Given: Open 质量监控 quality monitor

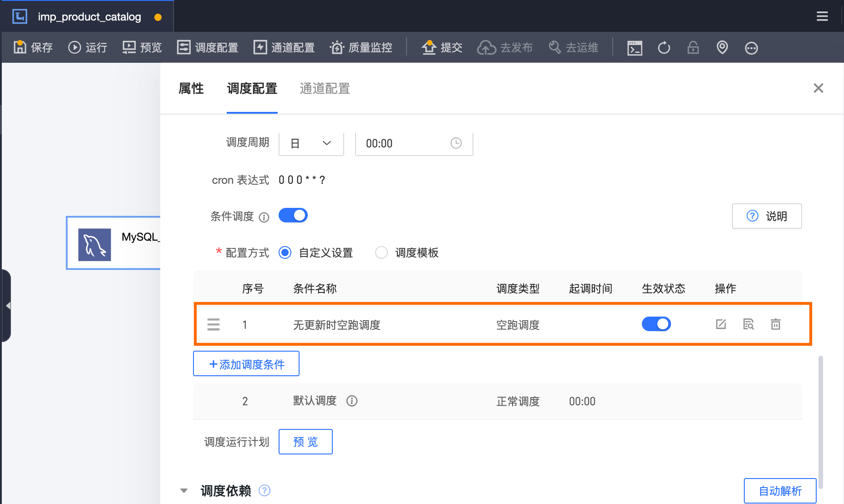Looking at the screenshot, I should pos(361,47).
